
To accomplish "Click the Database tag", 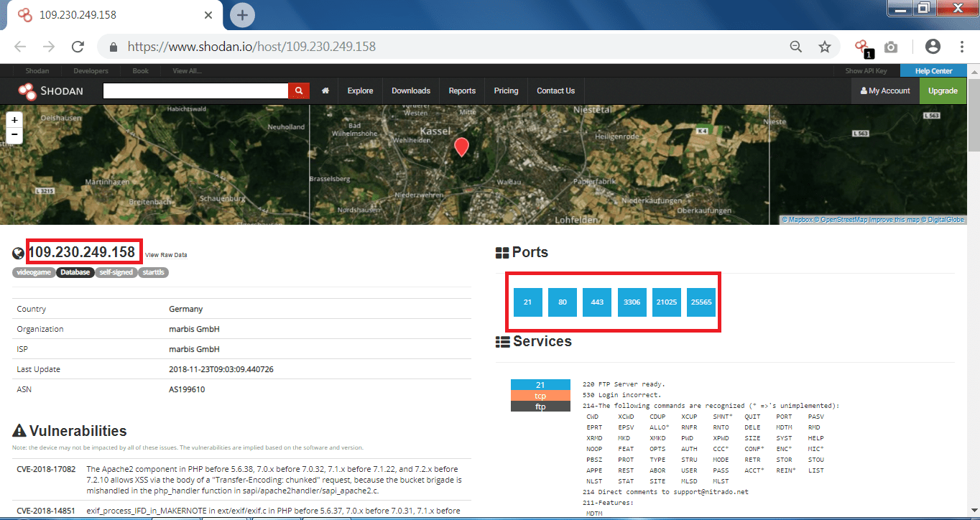I will (x=75, y=272).
